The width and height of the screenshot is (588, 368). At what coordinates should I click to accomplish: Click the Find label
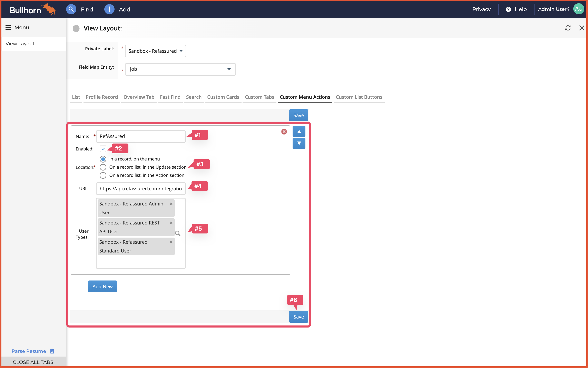[x=87, y=9]
